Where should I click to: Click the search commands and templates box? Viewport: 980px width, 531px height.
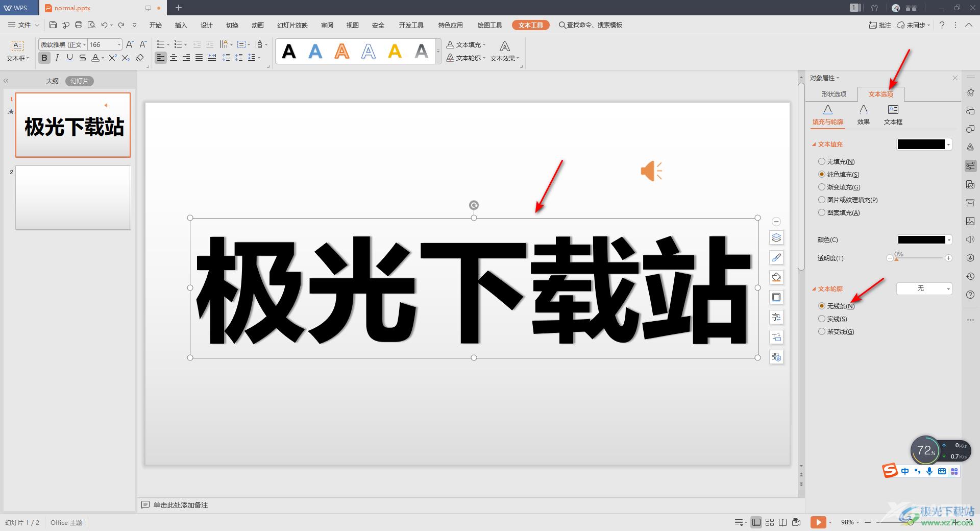(x=591, y=25)
